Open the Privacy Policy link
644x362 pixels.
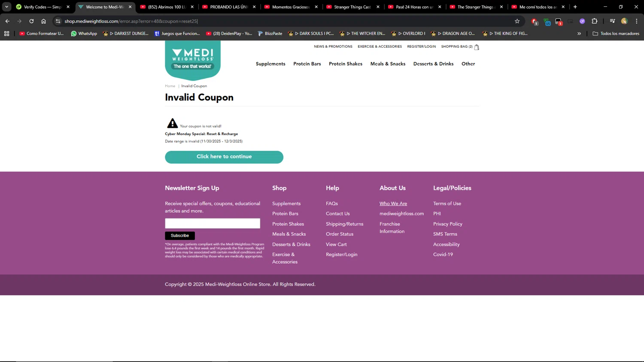point(448,224)
